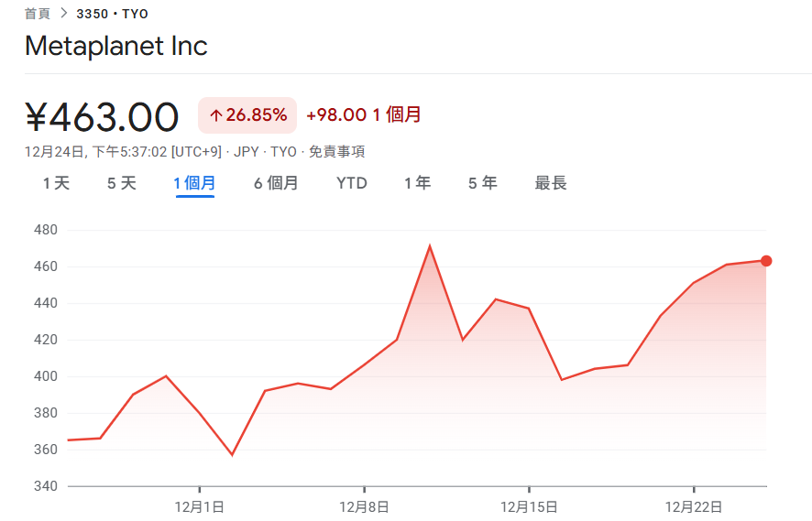
Task: Click the breadcrumb chevron separator
Action: pyautogui.click(x=64, y=14)
